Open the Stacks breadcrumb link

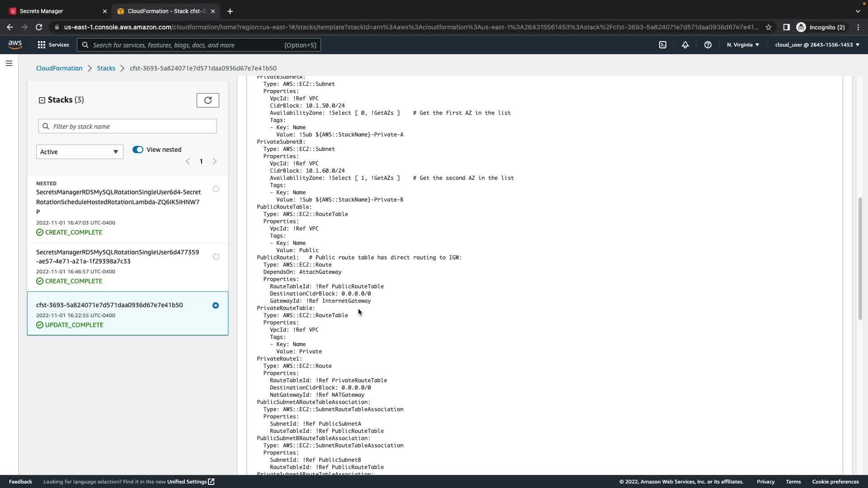pyautogui.click(x=106, y=68)
